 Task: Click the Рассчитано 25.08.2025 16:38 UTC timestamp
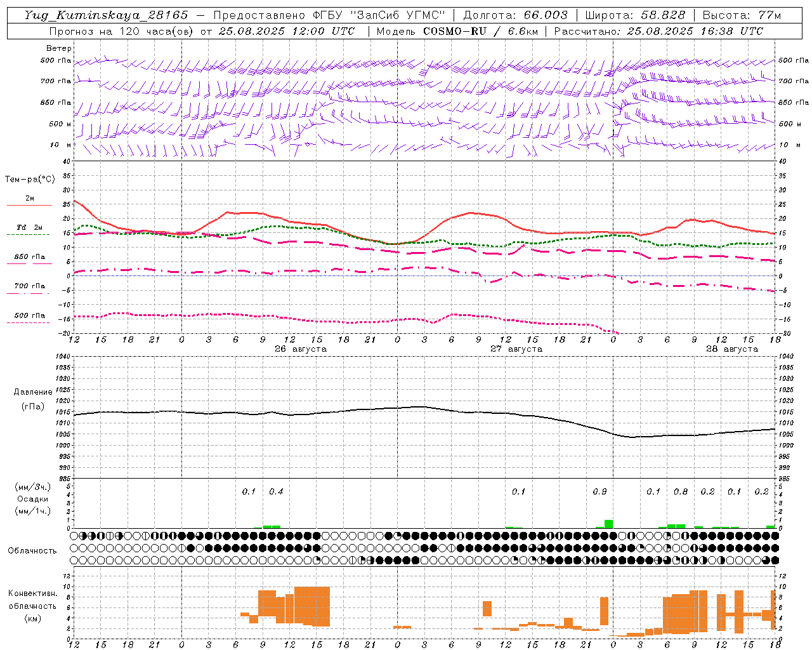[x=658, y=31]
